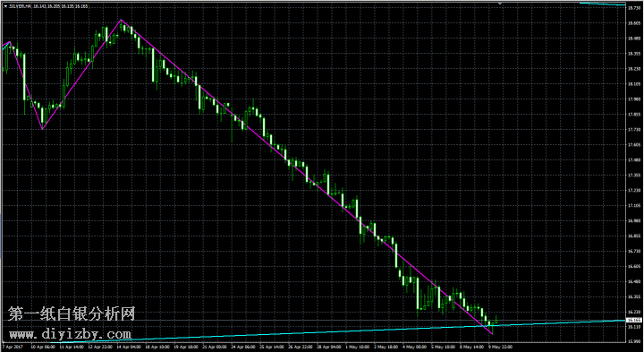Select the magenta zigzag low endpoint near 9 May

493,333
